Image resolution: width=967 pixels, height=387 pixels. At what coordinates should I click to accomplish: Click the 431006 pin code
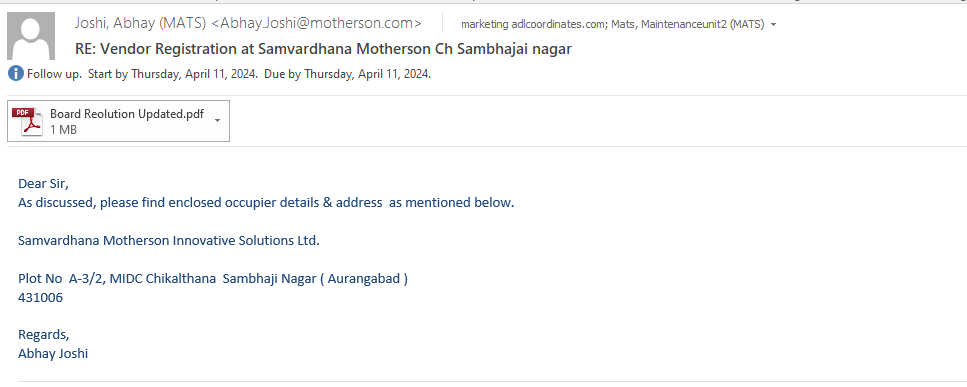tap(40, 298)
